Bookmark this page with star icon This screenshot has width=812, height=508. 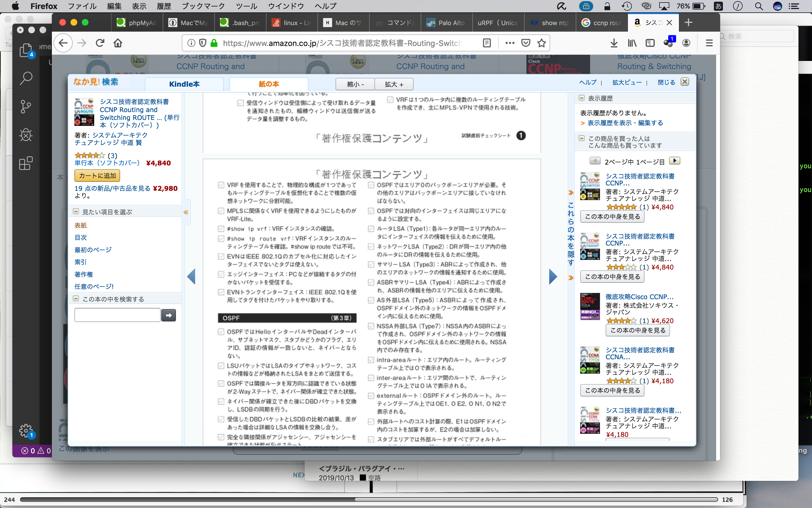(542, 43)
